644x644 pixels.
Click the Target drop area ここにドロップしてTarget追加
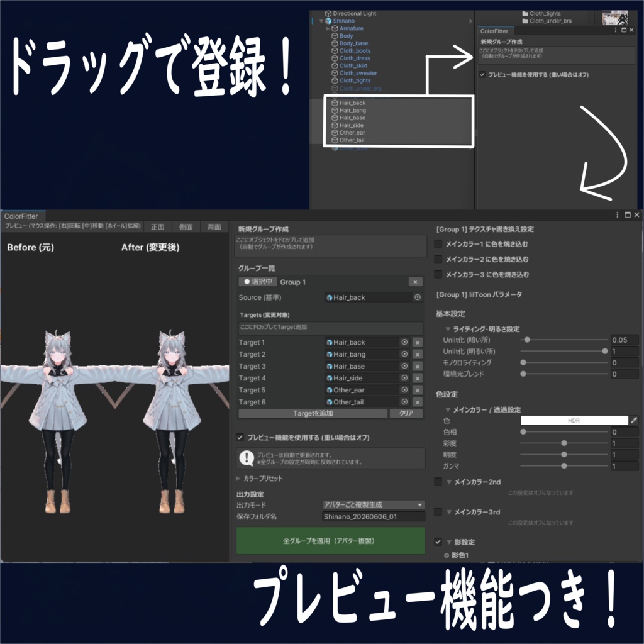[x=330, y=327]
